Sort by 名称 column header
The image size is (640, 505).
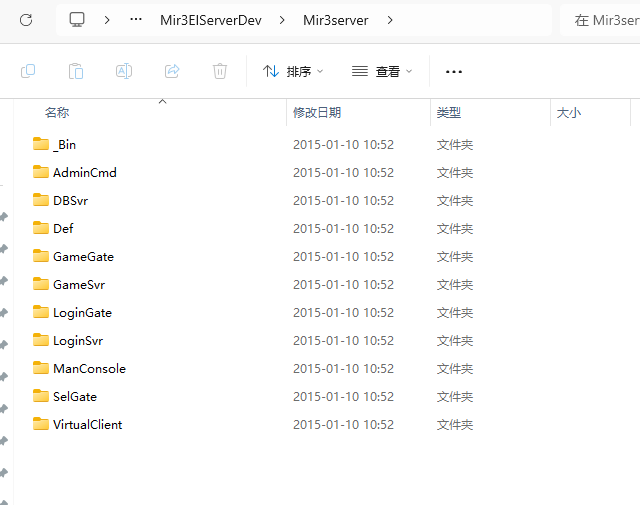pyautogui.click(x=57, y=112)
